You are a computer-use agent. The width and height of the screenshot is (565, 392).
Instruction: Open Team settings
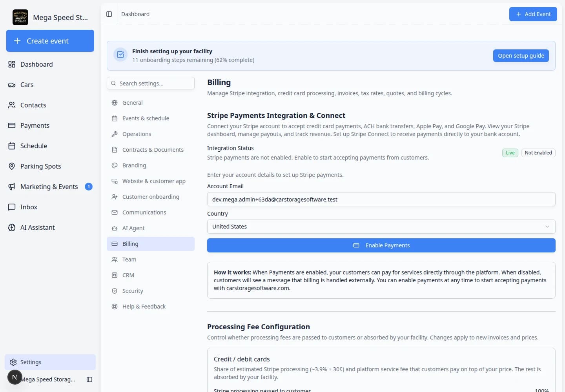[151, 260]
